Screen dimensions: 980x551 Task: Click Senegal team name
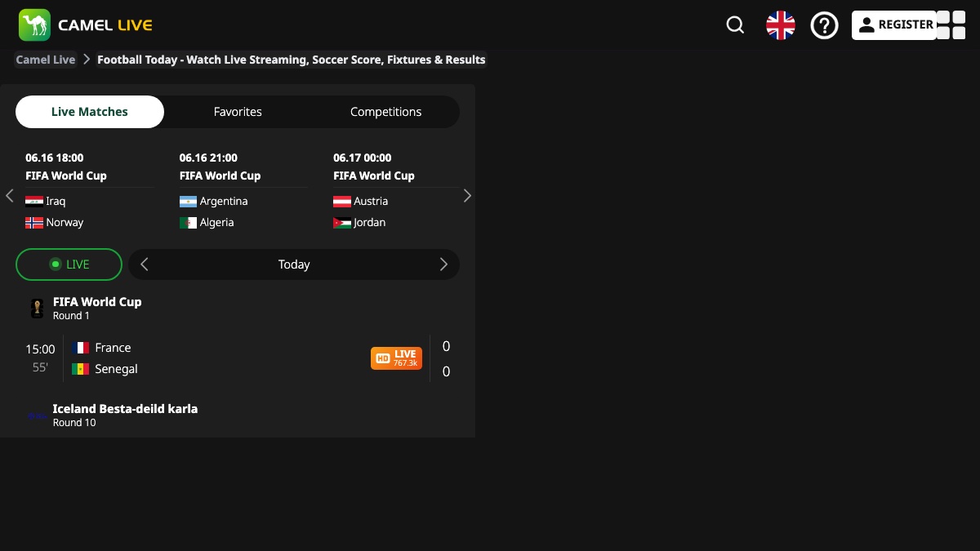[116, 369]
